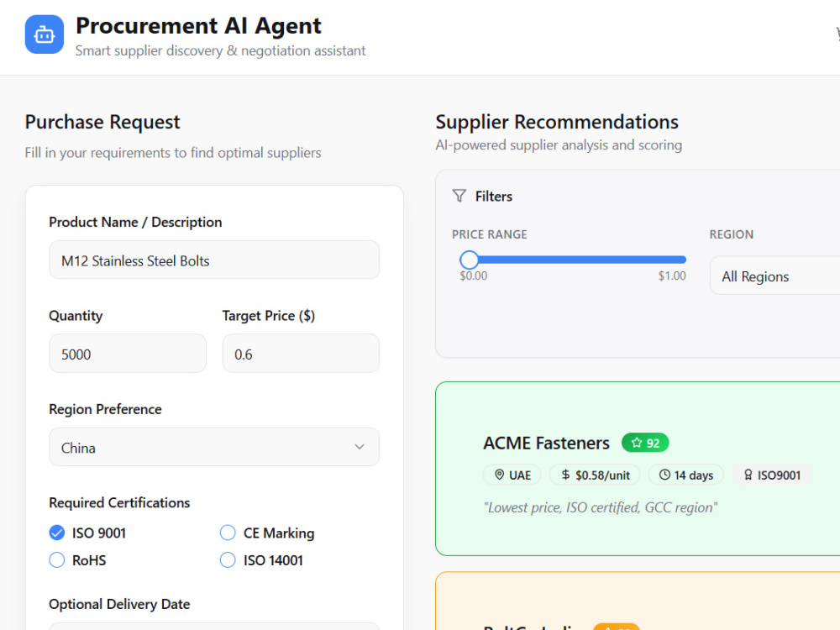The width and height of the screenshot is (840, 630).
Task: Click the Target Price ($) label
Action: [269, 316]
